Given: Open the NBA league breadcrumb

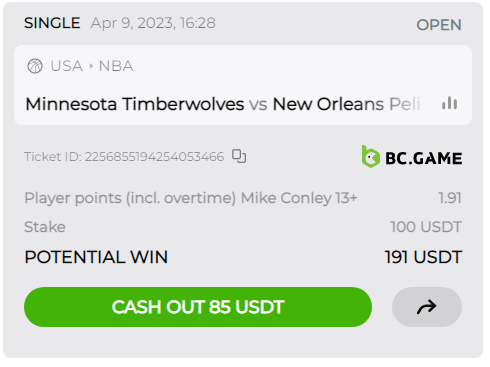Looking at the screenshot, I should pyautogui.click(x=116, y=66).
